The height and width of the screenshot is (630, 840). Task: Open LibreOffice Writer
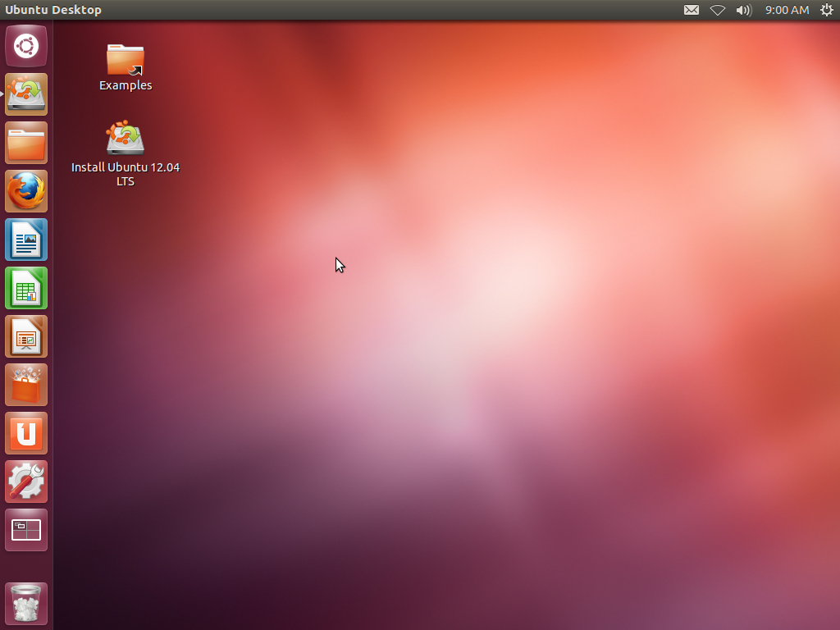tap(26, 240)
